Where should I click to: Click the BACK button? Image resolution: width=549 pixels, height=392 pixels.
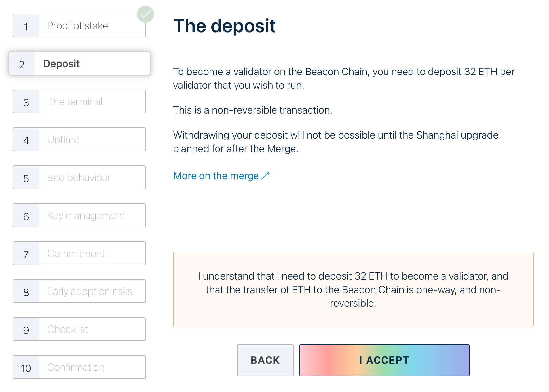(x=265, y=360)
